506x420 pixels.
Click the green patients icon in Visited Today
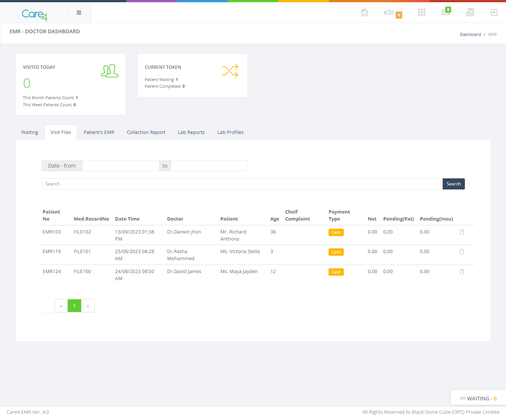click(x=110, y=71)
